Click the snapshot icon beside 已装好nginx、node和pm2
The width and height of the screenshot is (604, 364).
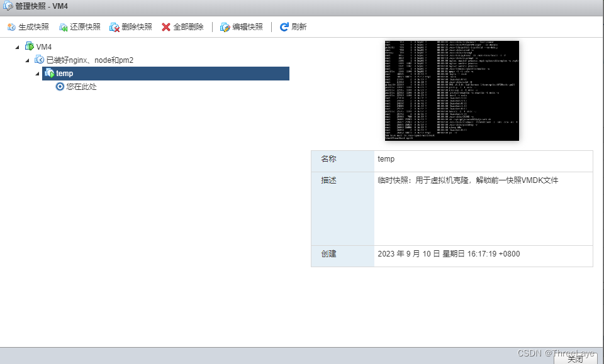(x=39, y=60)
